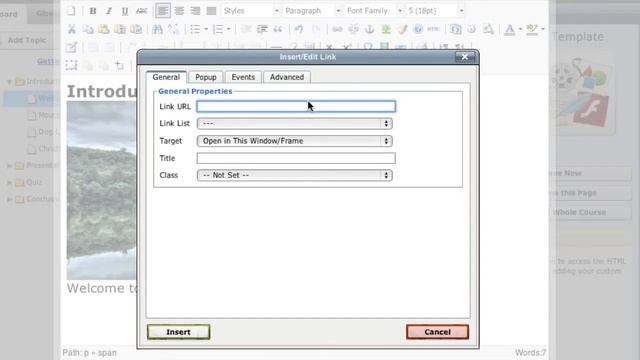This screenshot has height=360, width=640.
Task: Switch to the General tab
Action: [x=166, y=77]
